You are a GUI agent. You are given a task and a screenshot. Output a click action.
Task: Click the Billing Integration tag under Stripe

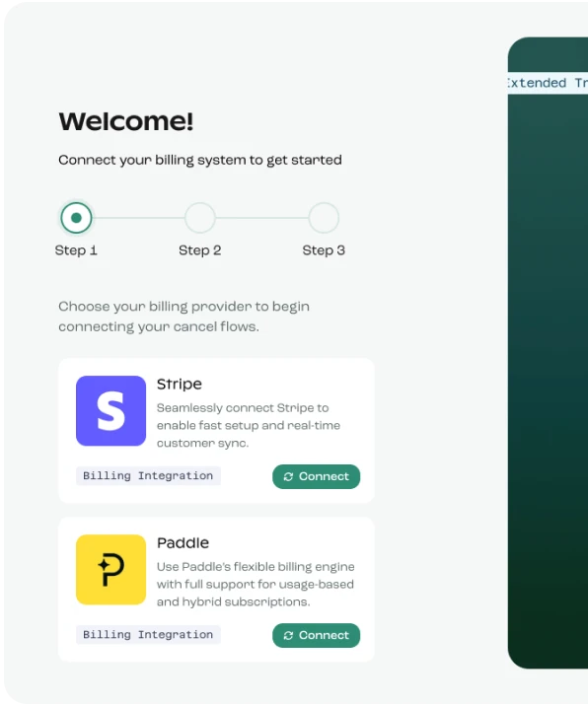tap(148, 476)
